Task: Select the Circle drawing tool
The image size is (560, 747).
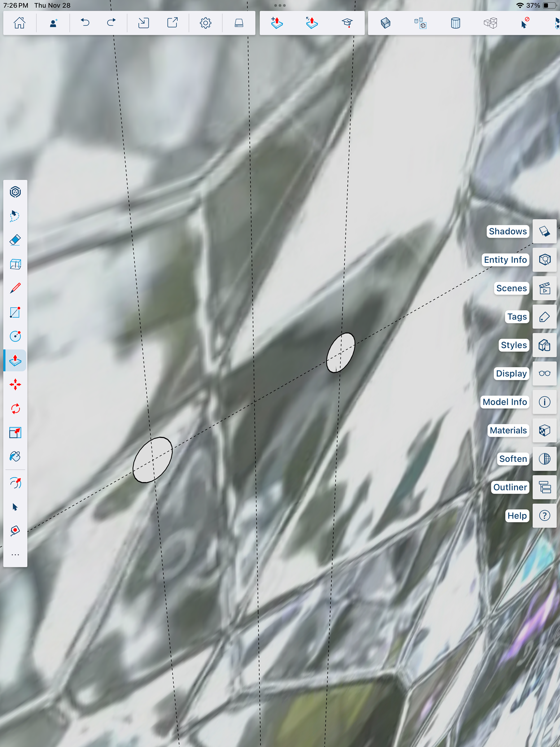Action: (15, 336)
